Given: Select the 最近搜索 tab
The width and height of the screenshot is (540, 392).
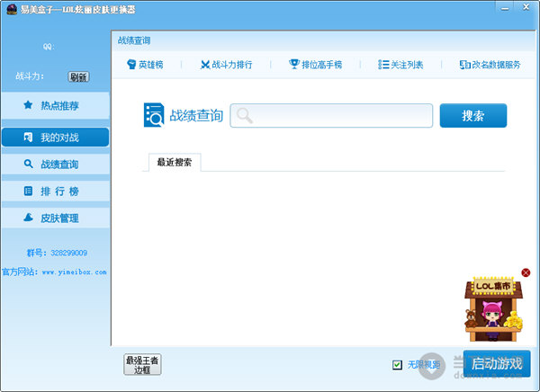Looking at the screenshot, I should coord(175,162).
